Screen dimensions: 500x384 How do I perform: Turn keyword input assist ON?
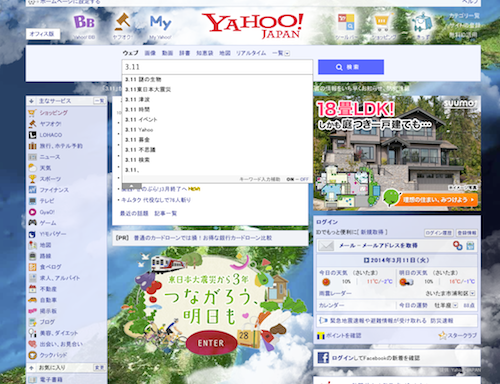[290, 179]
